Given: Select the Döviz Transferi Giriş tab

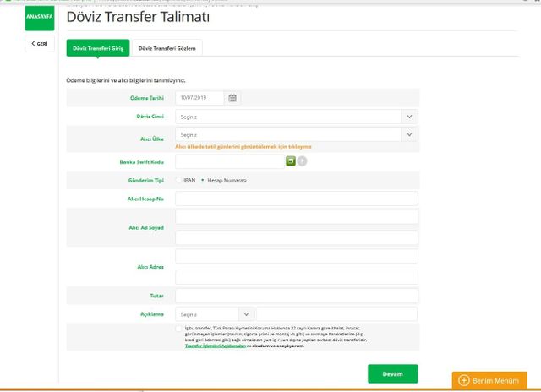Looking at the screenshot, I should [x=98, y=48].
